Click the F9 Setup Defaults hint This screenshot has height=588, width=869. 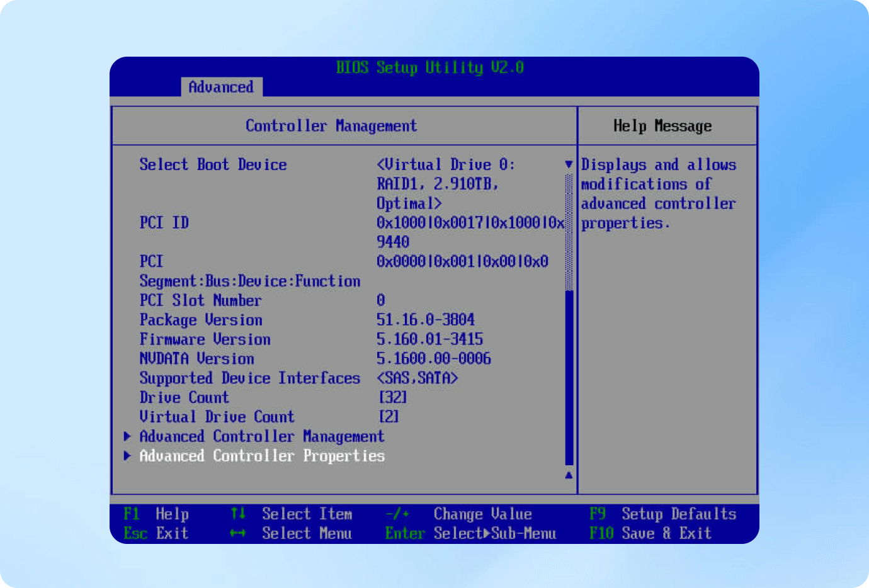(663, 514)
